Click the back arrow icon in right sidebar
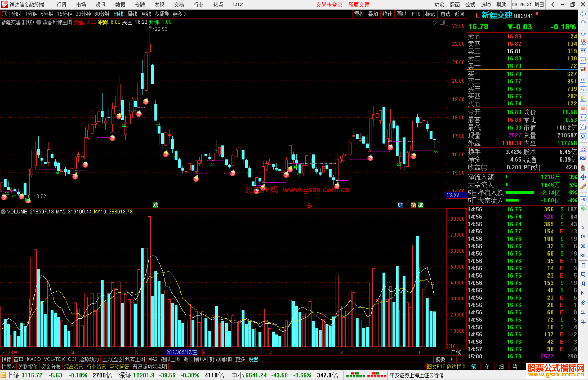 tap(583, 14)
